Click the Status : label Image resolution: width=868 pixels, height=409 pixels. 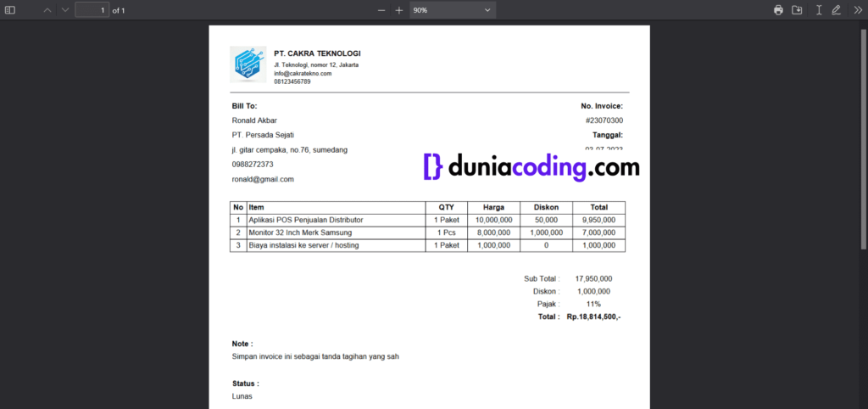[245, 384]
